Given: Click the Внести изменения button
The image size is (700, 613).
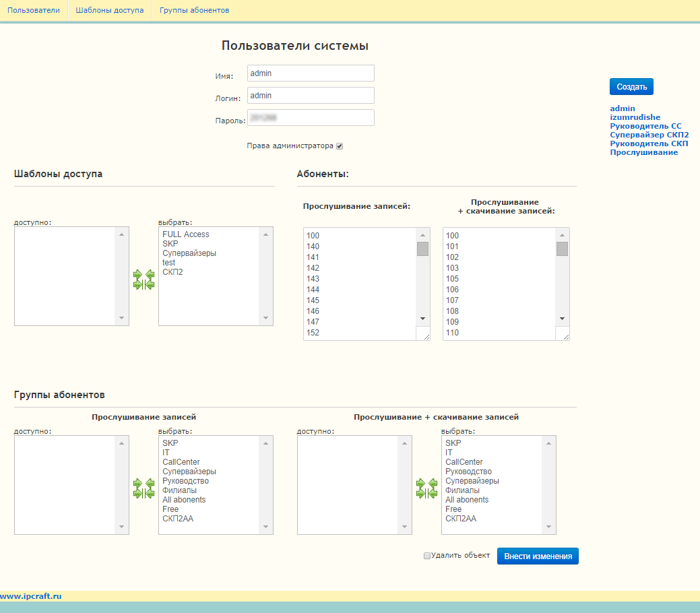Looking at the screenshot, I should tap(538, 556).
